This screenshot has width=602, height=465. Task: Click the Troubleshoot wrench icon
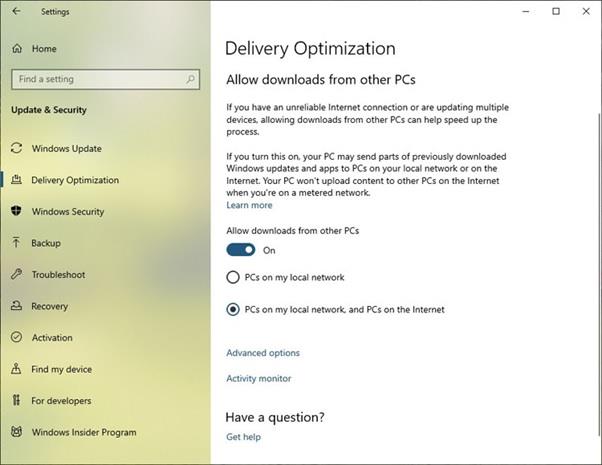16,275
